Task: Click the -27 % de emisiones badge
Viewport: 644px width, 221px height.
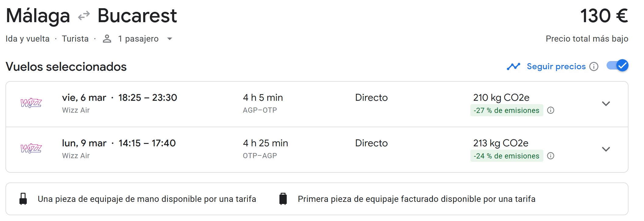Action: click(x=506, y=110)
